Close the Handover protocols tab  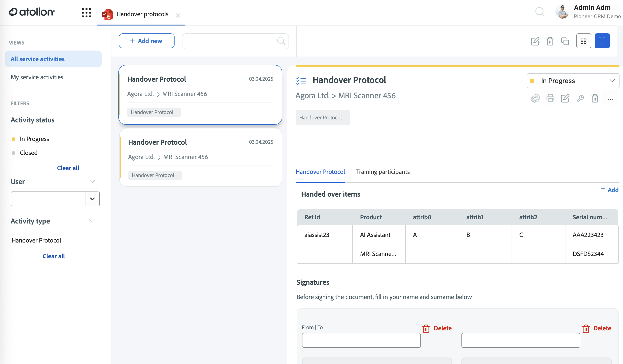pos(178,16)
